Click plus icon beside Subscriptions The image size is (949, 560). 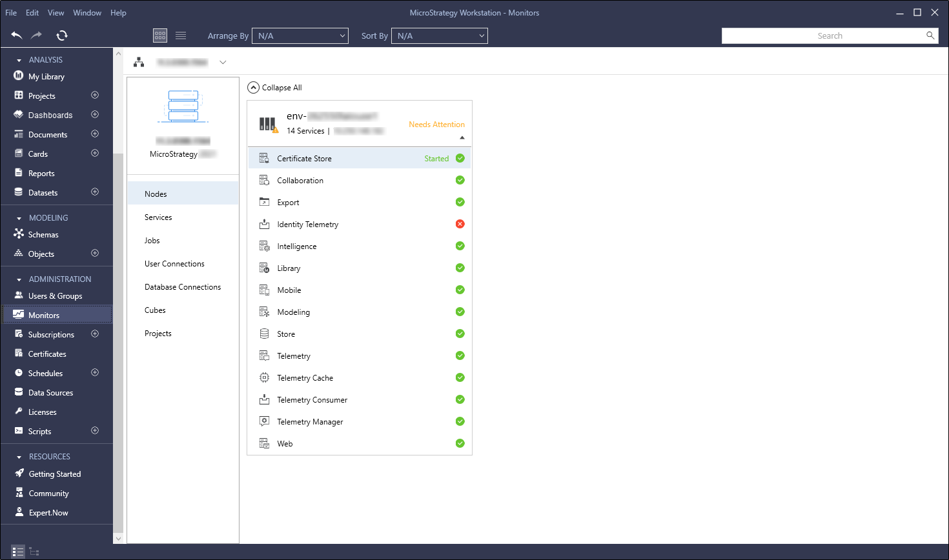(x=95, y=334)
